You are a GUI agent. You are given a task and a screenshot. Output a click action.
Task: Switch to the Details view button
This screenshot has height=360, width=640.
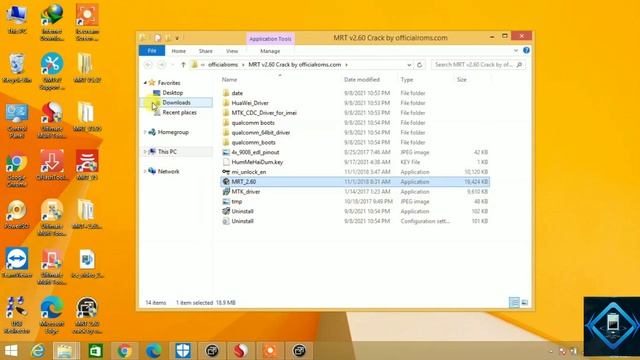coord(514,302)
